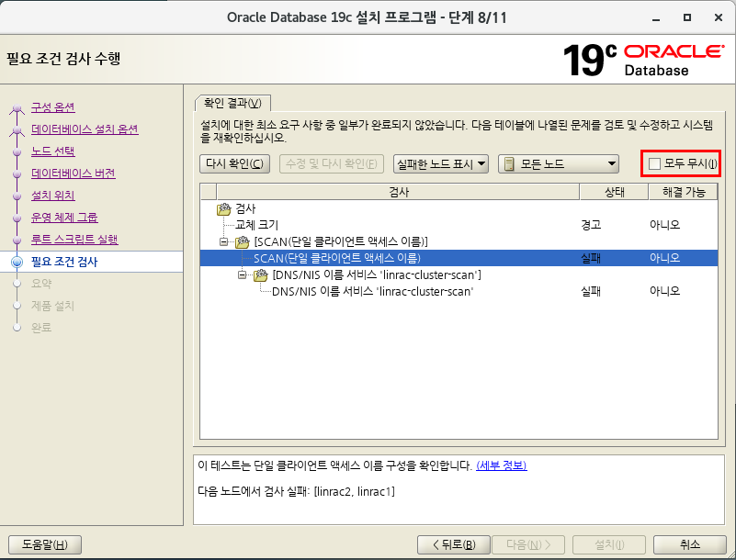Click the disabled 설치 button
736x560 pixels.
[x=609, y=545]
